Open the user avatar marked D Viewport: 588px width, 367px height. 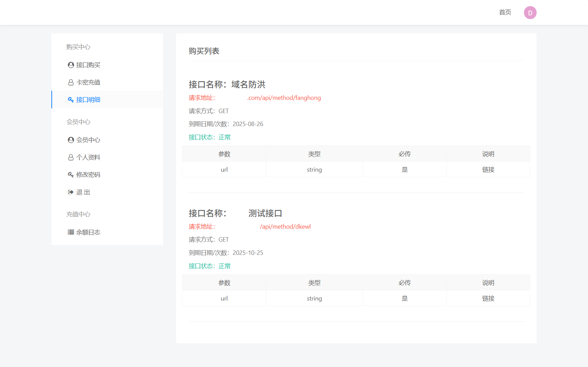(530, 12)
